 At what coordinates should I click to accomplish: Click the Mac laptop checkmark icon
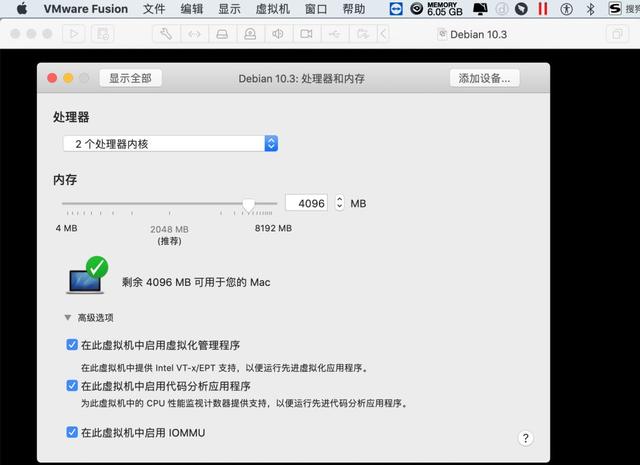[x=87, y=275]
